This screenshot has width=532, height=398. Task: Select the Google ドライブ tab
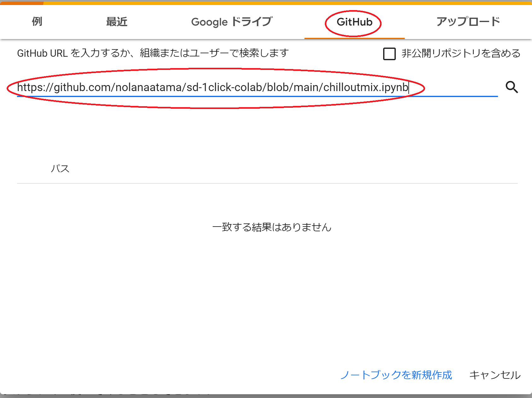click(232, 22)
